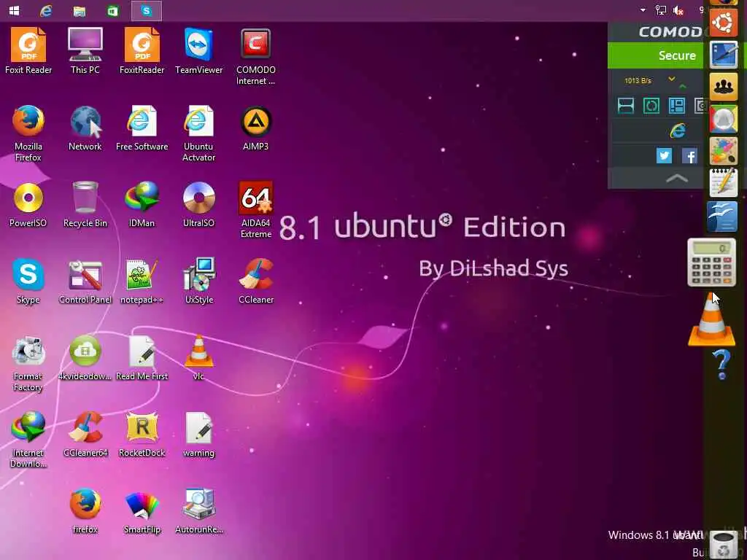747x560 pixels.
Task: Open Control Panel desktop icon
Action: [85, 281]
